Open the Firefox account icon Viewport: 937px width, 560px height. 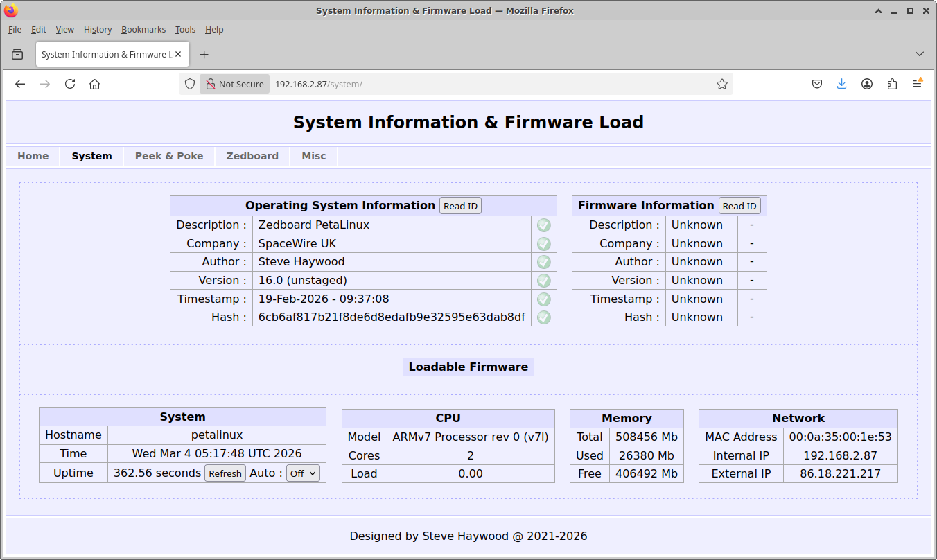tap(867, 84)
